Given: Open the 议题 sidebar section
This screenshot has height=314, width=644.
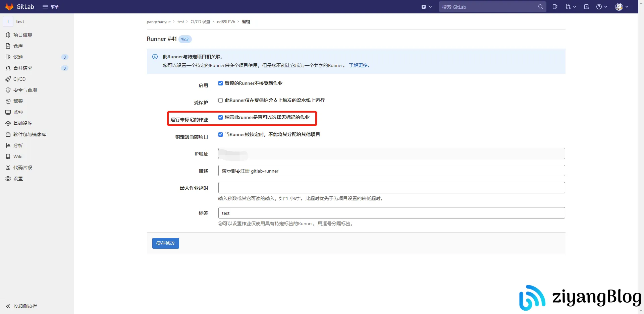Looking at the screenshot, I should (x=18, y=57).
